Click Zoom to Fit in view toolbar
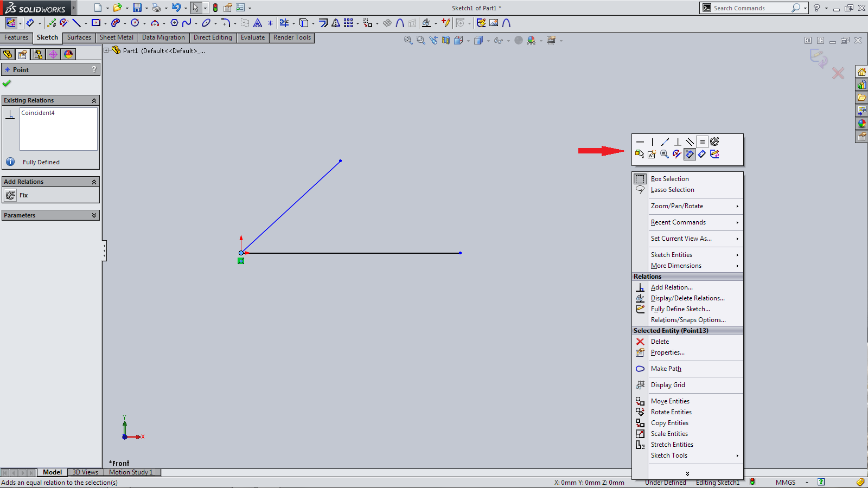Viewport: 868px width, 488px height. coord(408,40)
